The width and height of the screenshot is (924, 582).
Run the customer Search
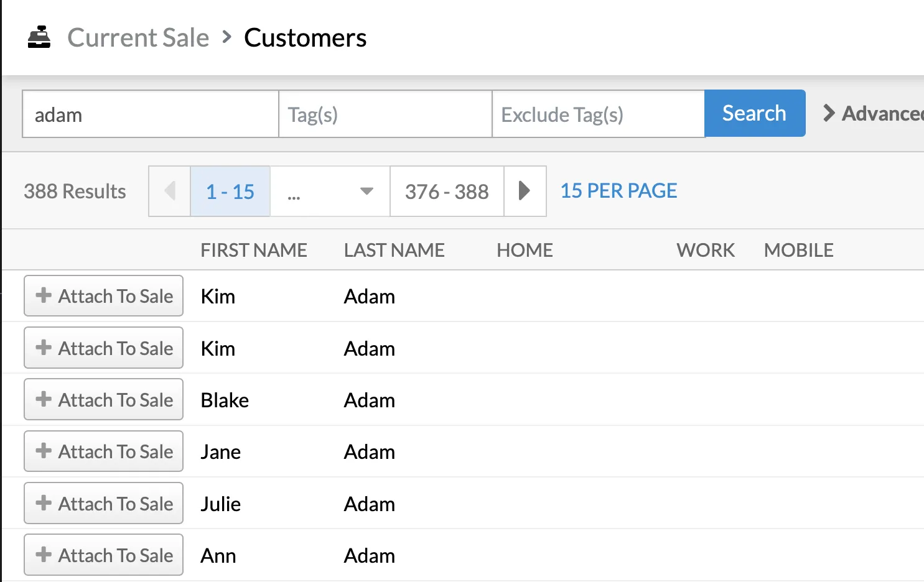[x=755, y=113]
